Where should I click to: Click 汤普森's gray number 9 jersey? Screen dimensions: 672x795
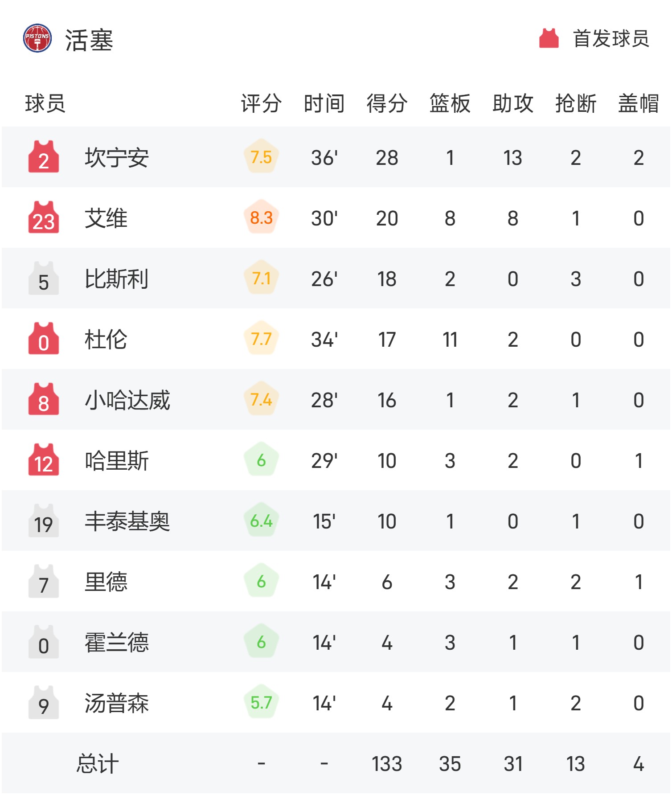pos(44,702)
